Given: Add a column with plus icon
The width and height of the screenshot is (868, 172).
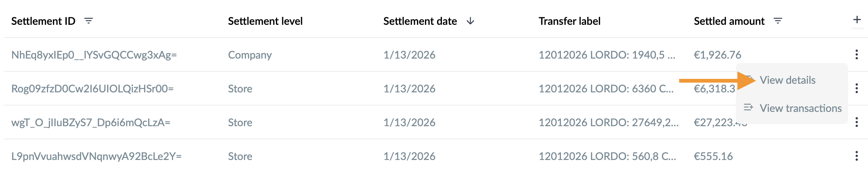Looking at the screenshot, I should (857, 20).
